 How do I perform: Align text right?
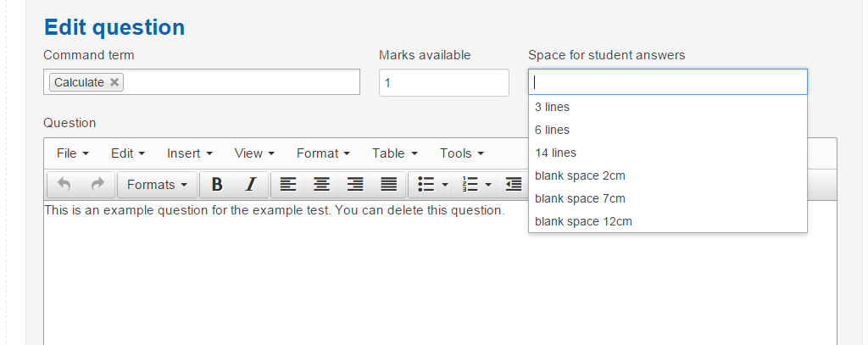pyautogui.click(x=355, y=185)
